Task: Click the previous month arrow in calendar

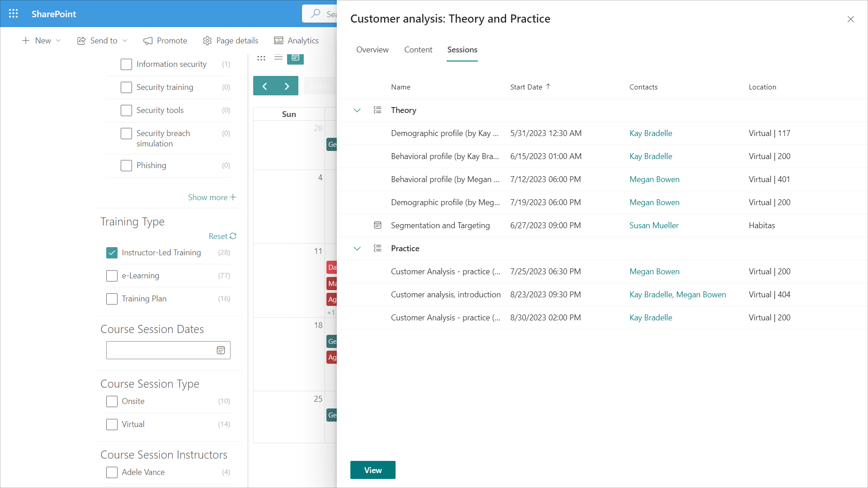Action: [x=264, y=86]
